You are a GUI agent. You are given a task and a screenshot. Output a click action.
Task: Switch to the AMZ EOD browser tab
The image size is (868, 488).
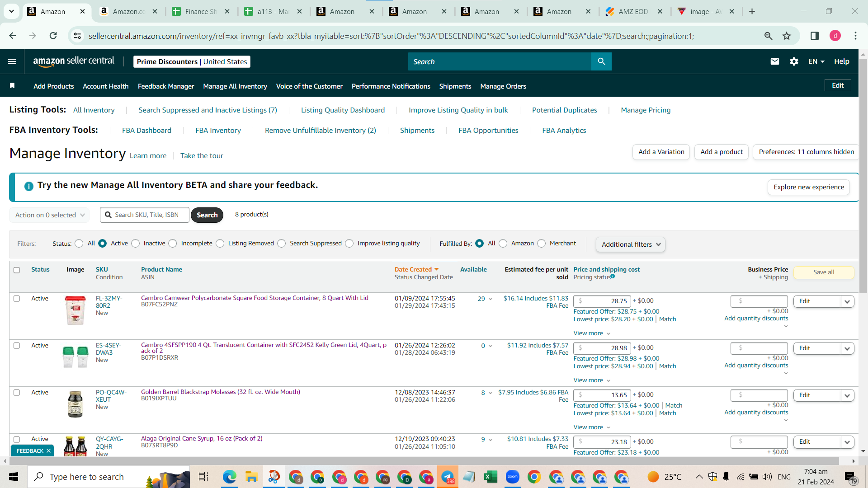coord(634,11)
